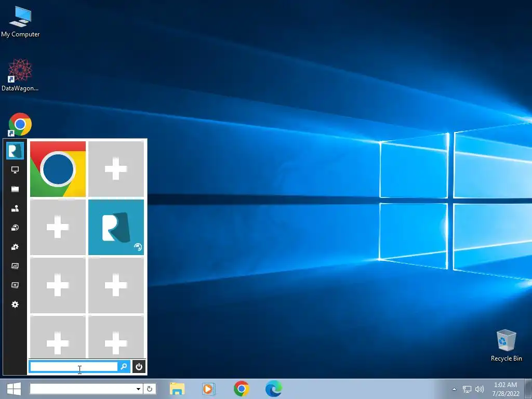Screen dimensions: 532x399
Task: Click the Windows Start button
Action: coord(14,389)
